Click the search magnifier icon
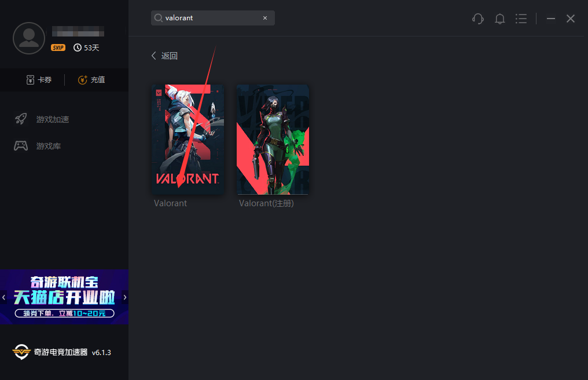This screenshot has width=588, height=380. click(158, 17)
